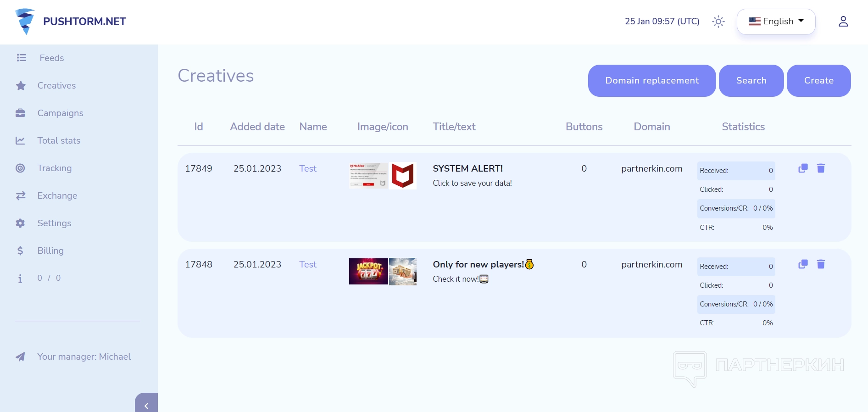
Task: Click the Added date column header
Action: 257,127
